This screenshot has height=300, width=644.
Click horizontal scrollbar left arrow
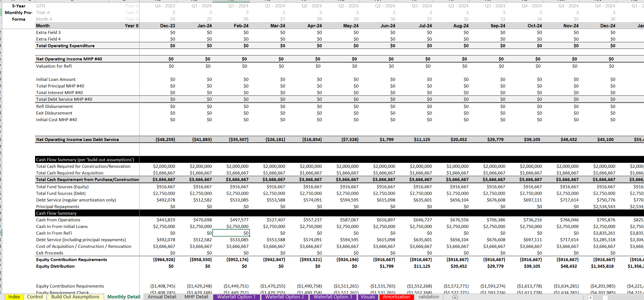590,297
